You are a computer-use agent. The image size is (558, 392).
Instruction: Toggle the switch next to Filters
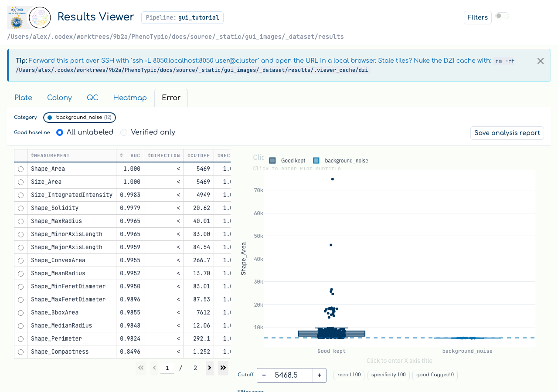click(502, 16)
